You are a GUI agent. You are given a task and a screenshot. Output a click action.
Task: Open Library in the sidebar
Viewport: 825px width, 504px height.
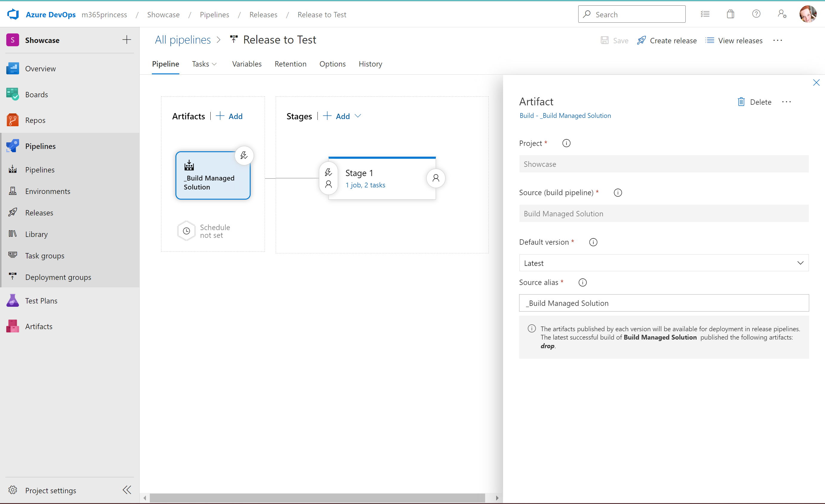[70, 234]
